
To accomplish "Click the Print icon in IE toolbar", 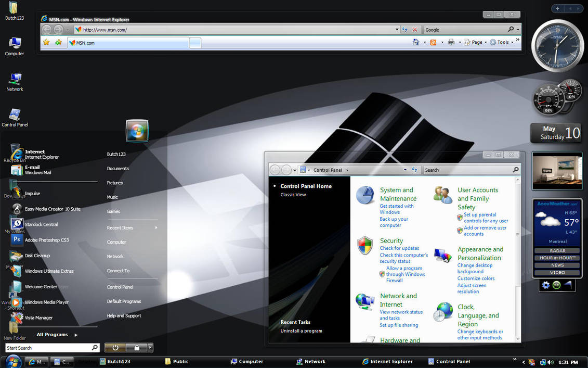I will (451, 42).
